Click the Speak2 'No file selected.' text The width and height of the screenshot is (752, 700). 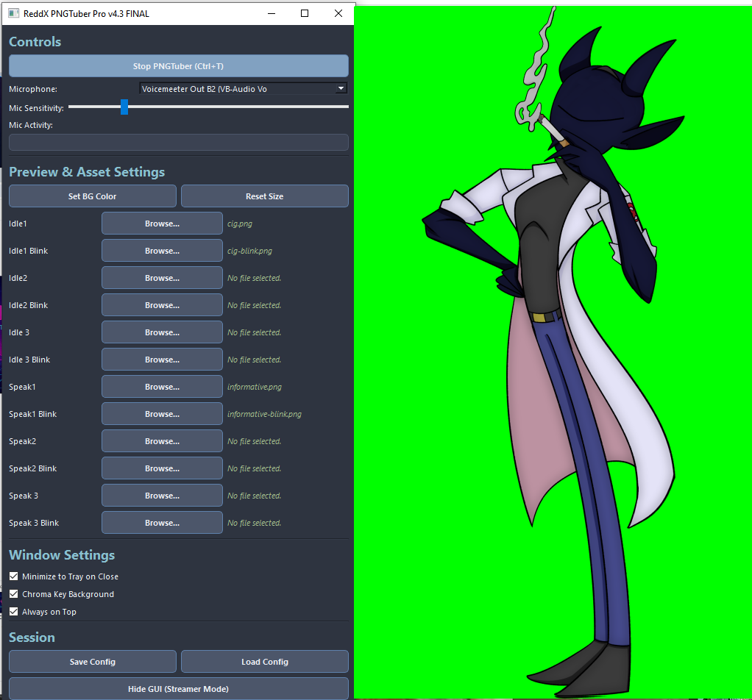coord(254,442)
